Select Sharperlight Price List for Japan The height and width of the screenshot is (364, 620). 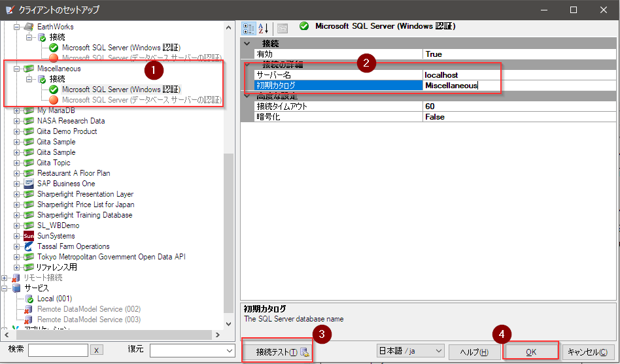pos(86,205)
